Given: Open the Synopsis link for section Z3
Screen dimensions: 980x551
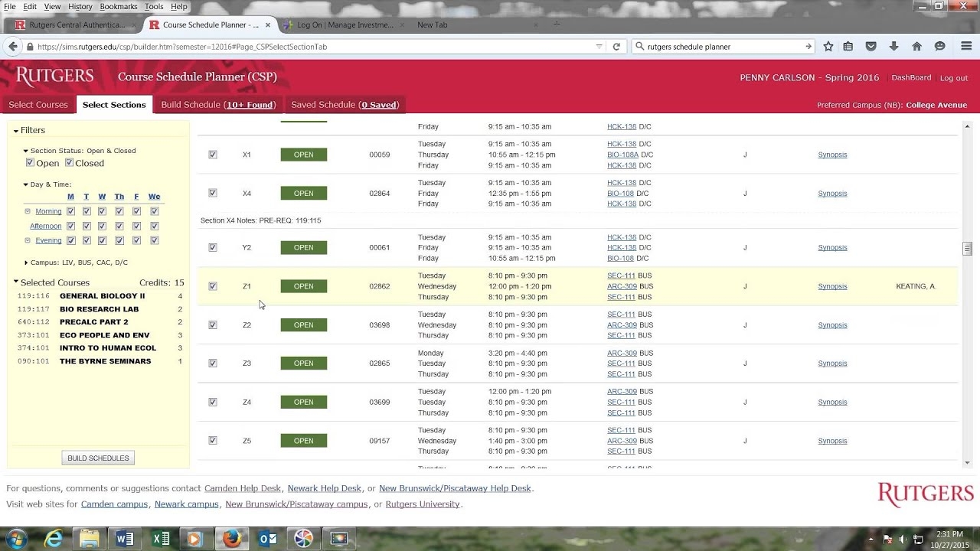Looking at the screenshot, I should pyautogui.click(x=832, y=363).
